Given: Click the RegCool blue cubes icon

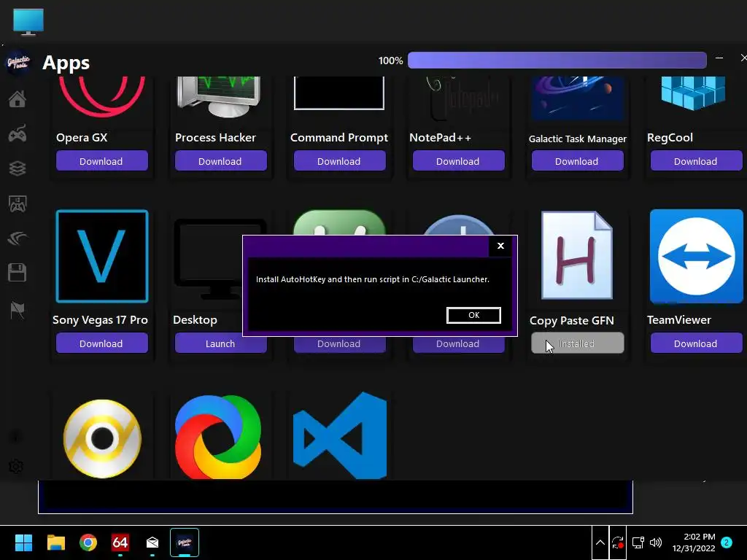Looking at the screenshot, I should click(693, 93).
